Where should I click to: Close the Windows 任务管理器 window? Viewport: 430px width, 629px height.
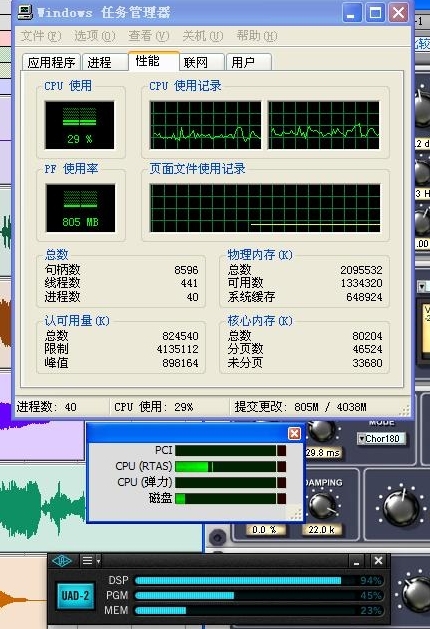(398, 13)
